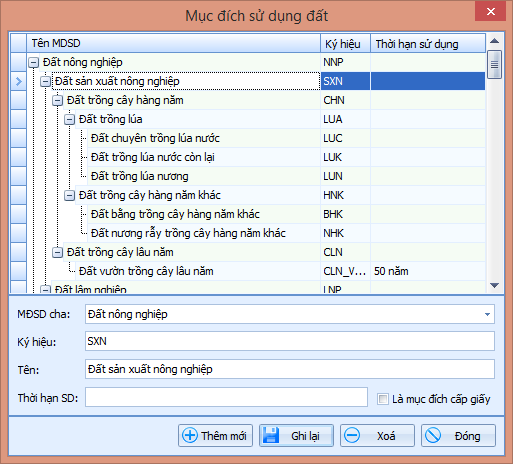
Task: Click the Đất nông nghiệp row name
Action: coord(83,62)
